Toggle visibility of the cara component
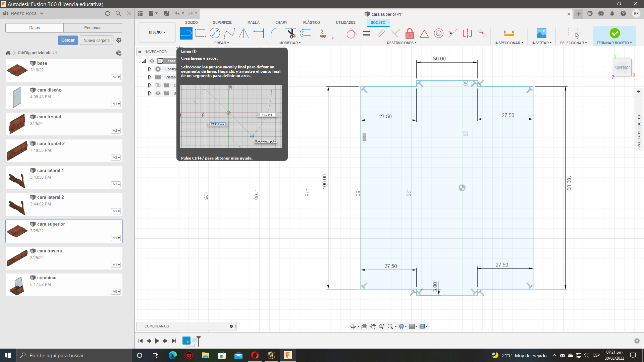 [152, 61]
